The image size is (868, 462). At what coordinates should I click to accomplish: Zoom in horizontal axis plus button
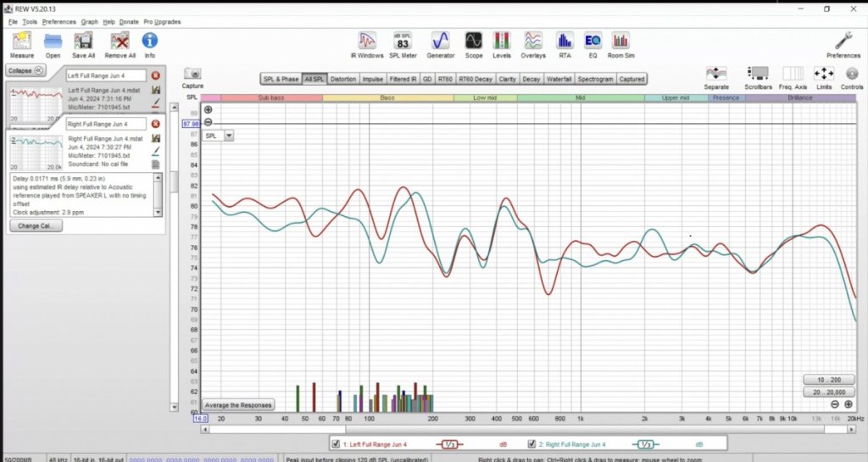tap(848, 404)
